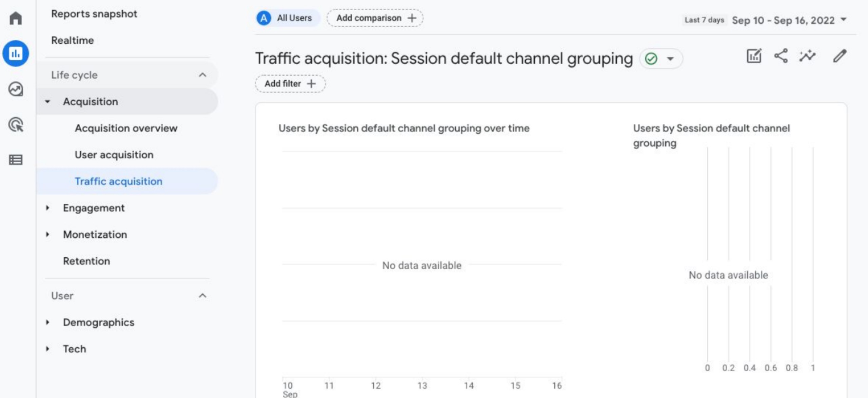The width and height of the screenshot is (868, 398).
Task: Collapse the User section chevron
Action: click(x=202, y=296)
